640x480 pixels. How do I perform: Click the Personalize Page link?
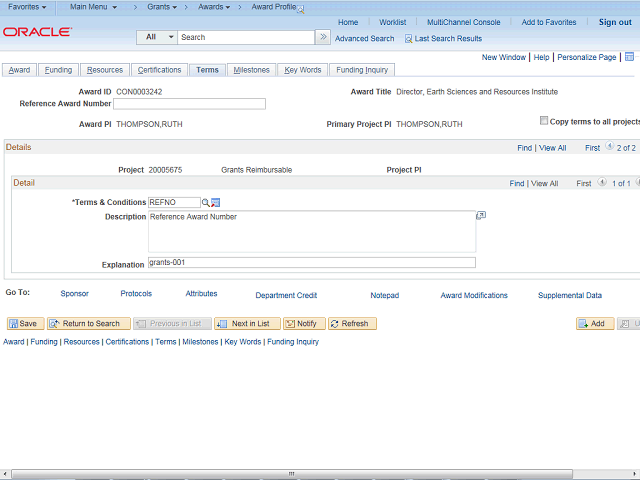tap(587, 57)
